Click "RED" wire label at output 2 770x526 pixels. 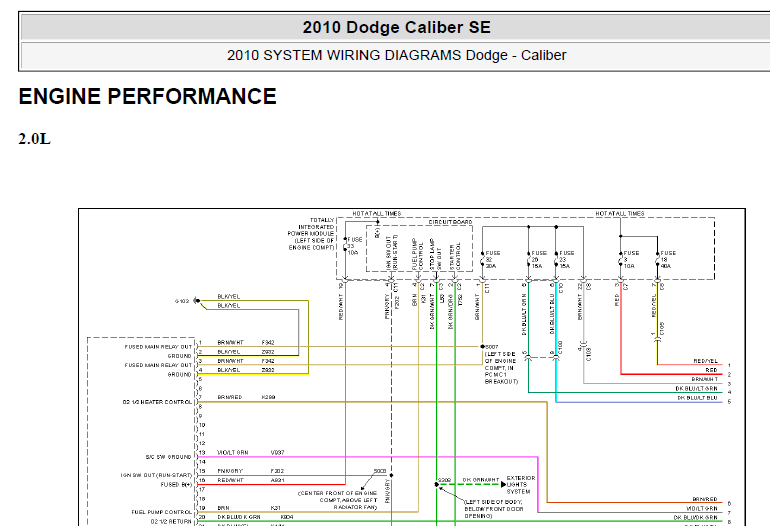pyautogui.click(x=711, y=370)
